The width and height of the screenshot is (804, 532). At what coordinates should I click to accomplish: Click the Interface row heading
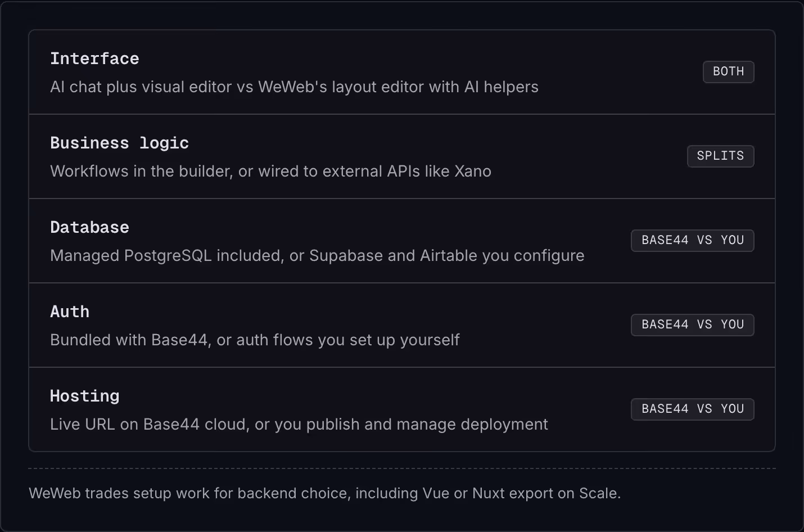coord(94,58)
